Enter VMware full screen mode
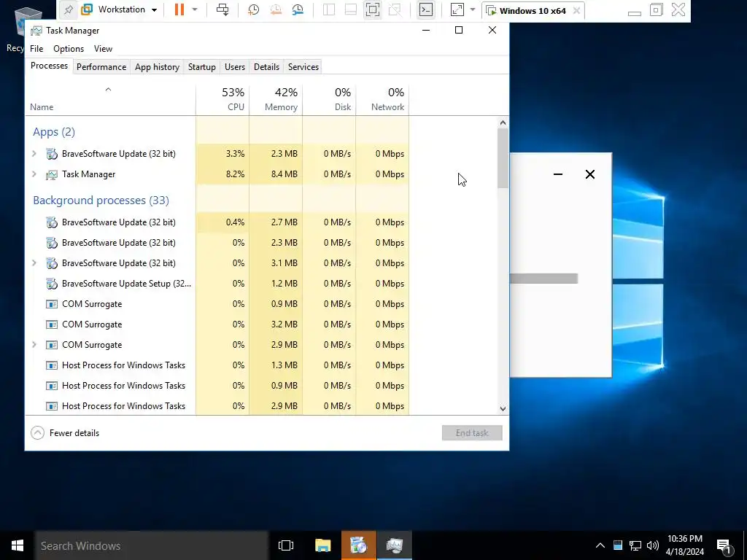747x560 pixels. coord(373,9)
